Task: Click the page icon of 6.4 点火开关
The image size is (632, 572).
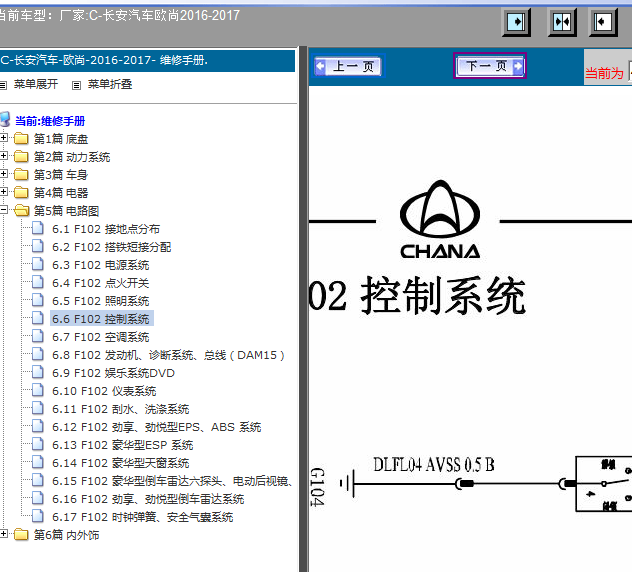Action: tap(38, 282)
